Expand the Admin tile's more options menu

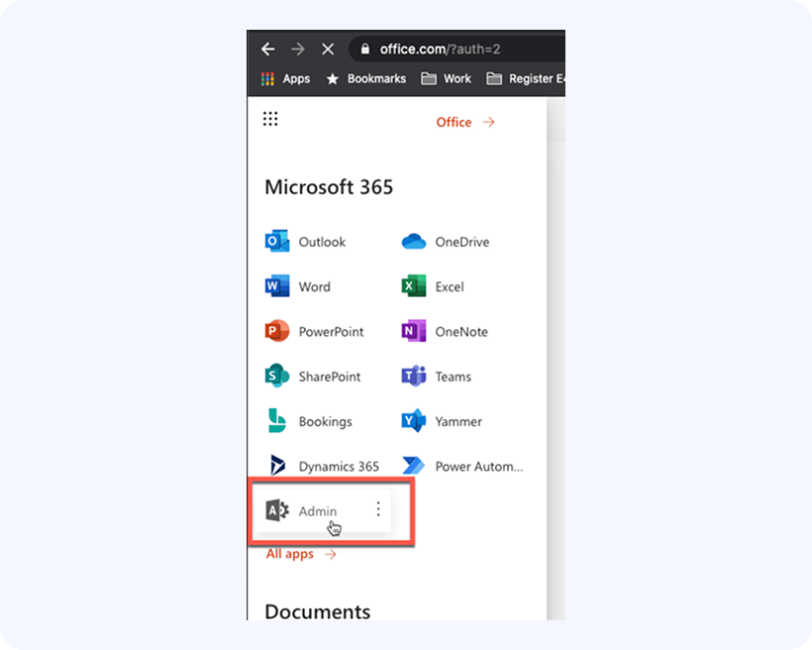(x=377, y=509)
